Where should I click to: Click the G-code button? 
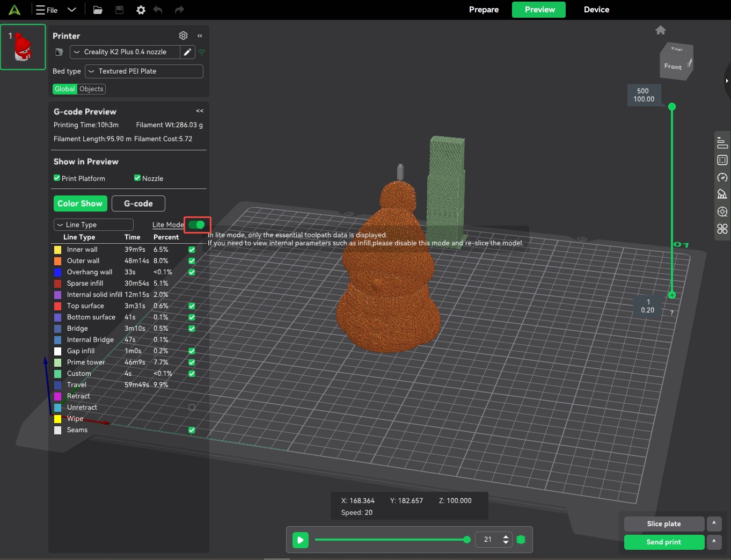click(138, 203)
